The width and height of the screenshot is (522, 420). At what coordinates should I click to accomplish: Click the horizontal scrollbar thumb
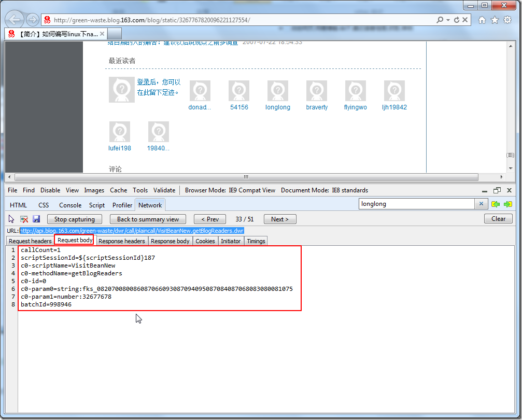246,177
